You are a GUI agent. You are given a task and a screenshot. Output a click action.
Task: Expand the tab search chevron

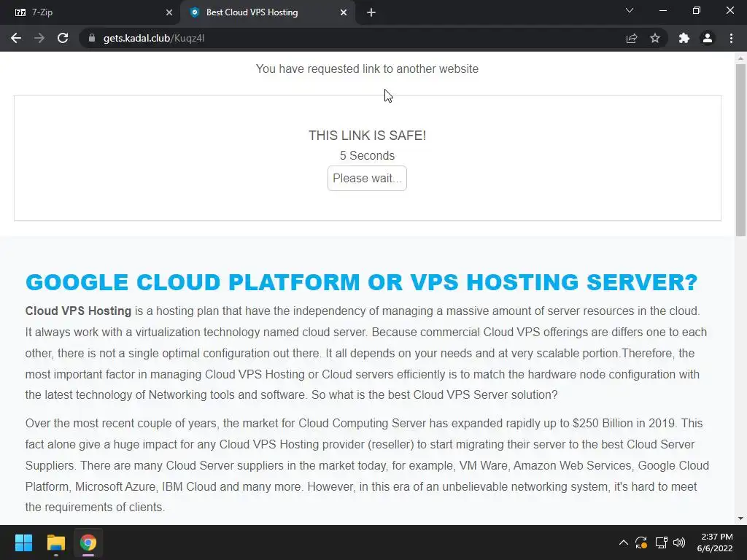coord(630,10)
